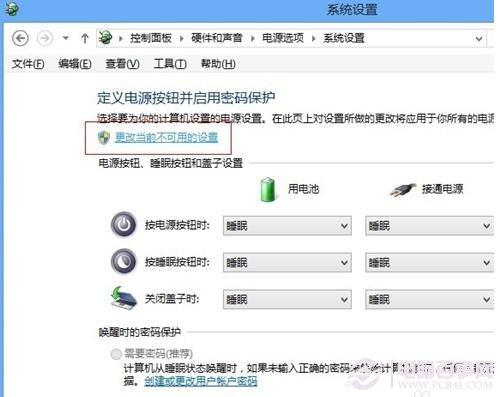Click the 唤醒时的密码保护 section title

[x=140, y=332]
